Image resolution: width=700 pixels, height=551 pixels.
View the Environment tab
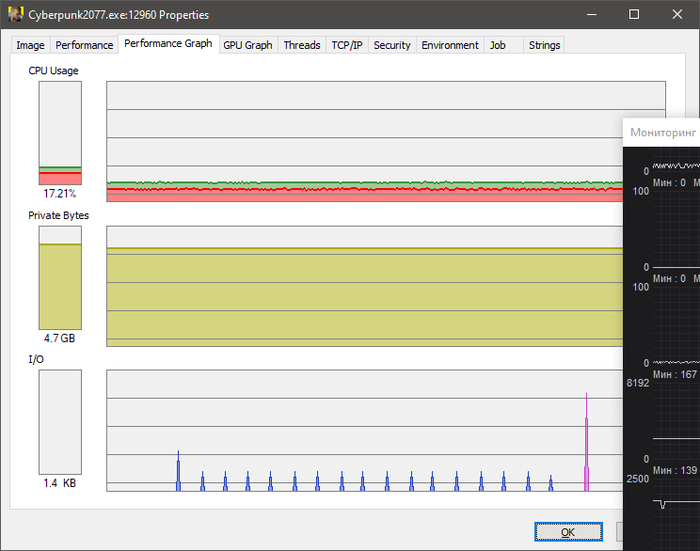tap(449, 45)
